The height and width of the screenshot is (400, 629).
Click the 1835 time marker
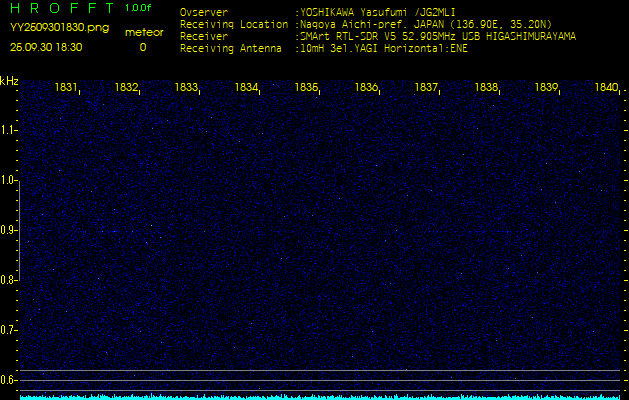pyautogui.click(x=306, y=87)
